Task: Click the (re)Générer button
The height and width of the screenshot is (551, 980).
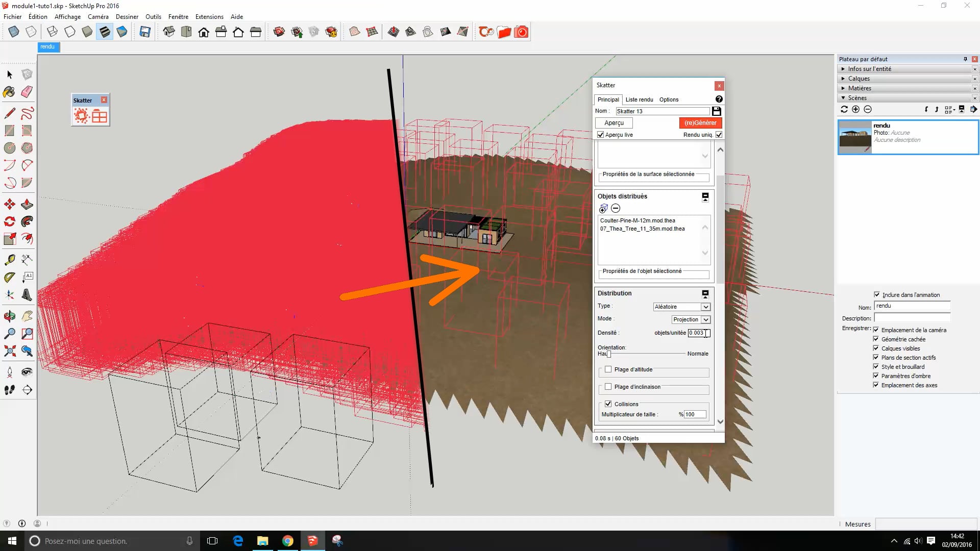Action: pos(700,123)
